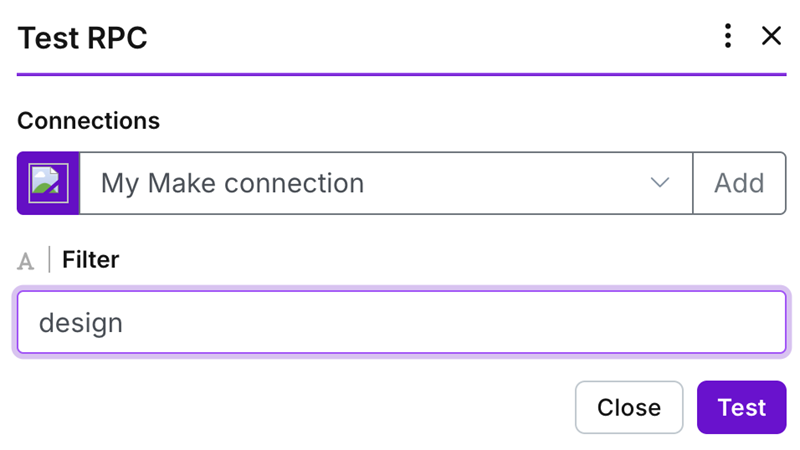
Task: Click the separator bar beside Filter label
Action: 49,261
